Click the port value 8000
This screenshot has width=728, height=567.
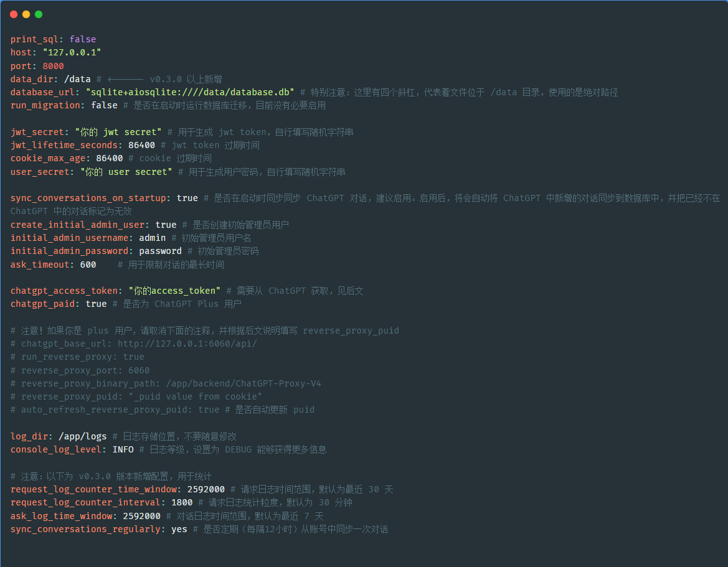(x=53, y=66)
